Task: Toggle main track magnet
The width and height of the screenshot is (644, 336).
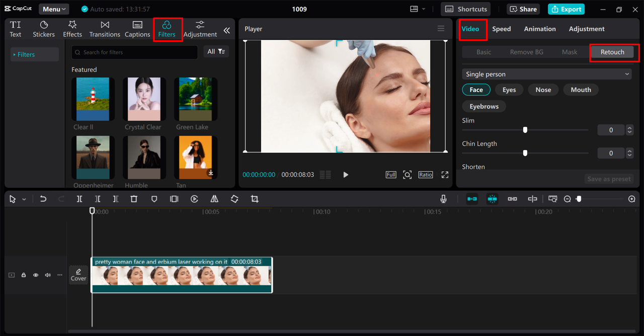Action: pos(472,199)
